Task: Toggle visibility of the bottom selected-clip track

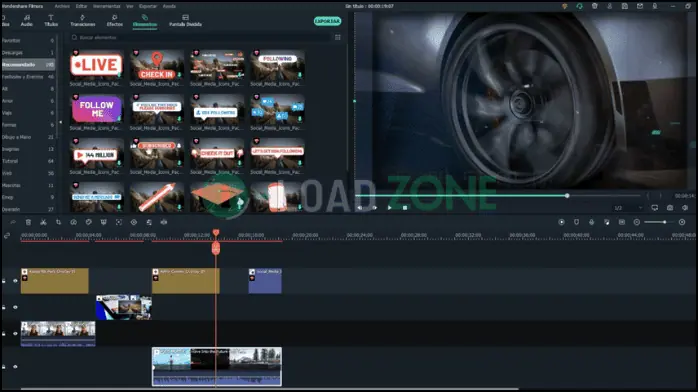Action: point(15,367)
